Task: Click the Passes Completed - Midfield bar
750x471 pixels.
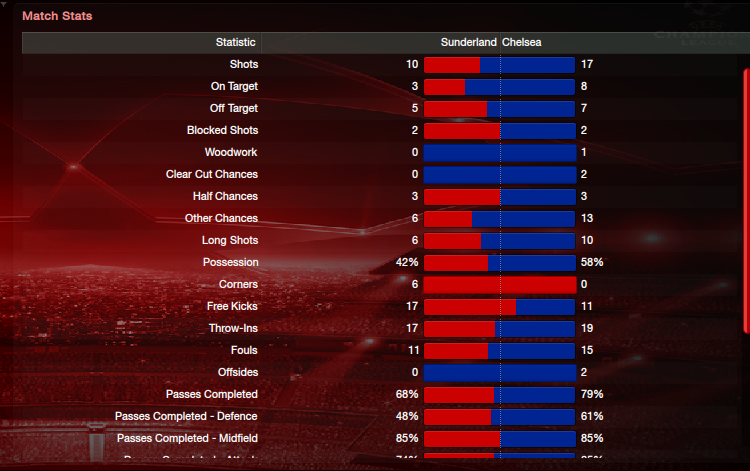Action: coord(500,438)
